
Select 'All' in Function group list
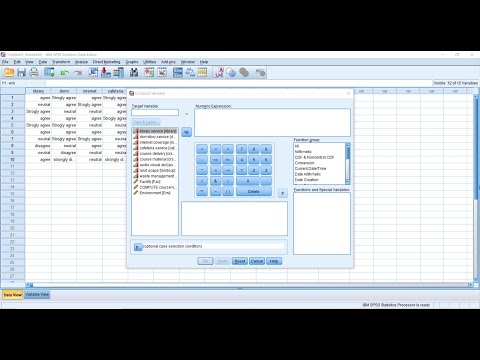point(297,146)
